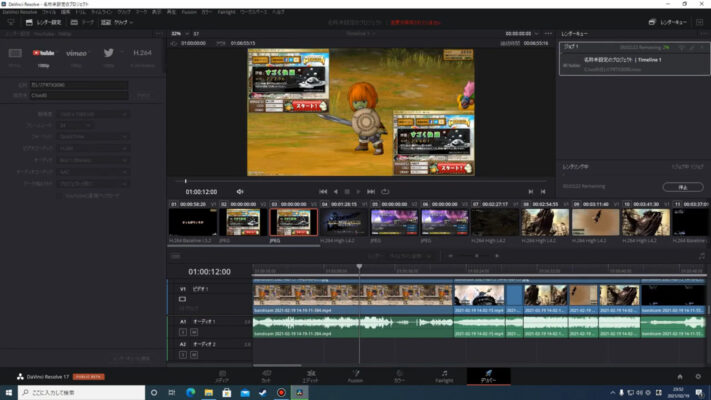Expand YouTube preset options arrow

pyautogui.click(x=57, y=53)
